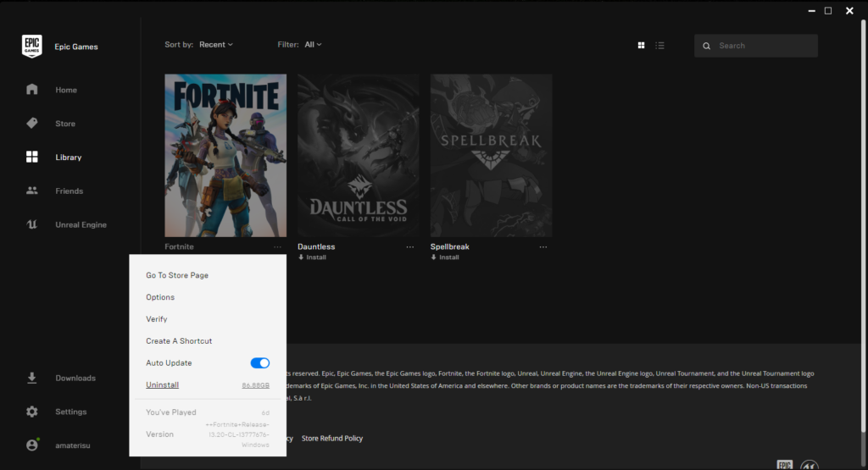This screenshot has width=868, height=470.
Task: Click the Spellbreak install arrow icon
Action: point(434,257)
